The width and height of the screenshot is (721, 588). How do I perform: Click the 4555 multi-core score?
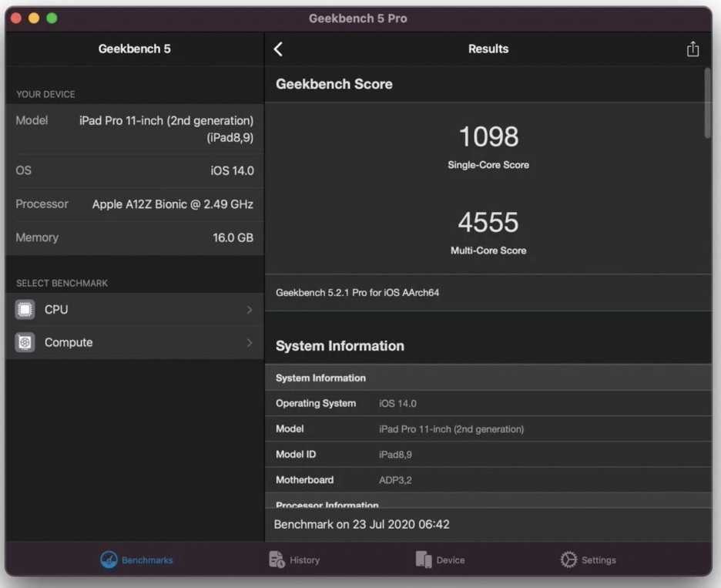488,222
